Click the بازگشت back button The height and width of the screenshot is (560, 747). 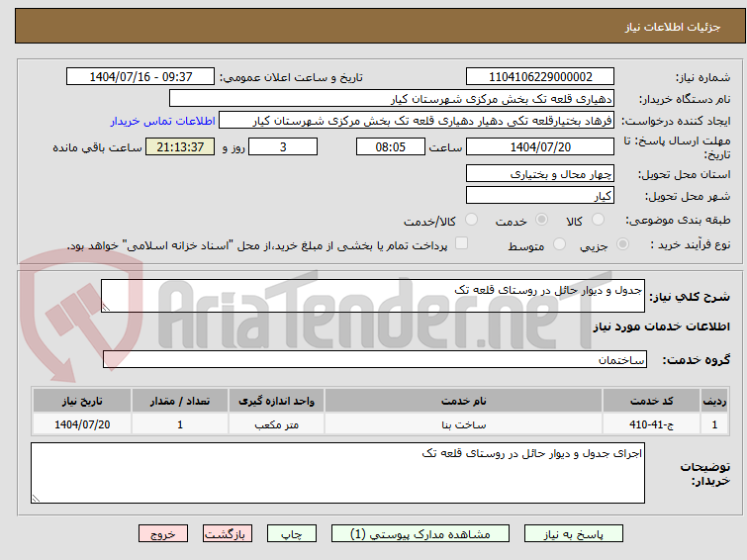pos(228,534)
